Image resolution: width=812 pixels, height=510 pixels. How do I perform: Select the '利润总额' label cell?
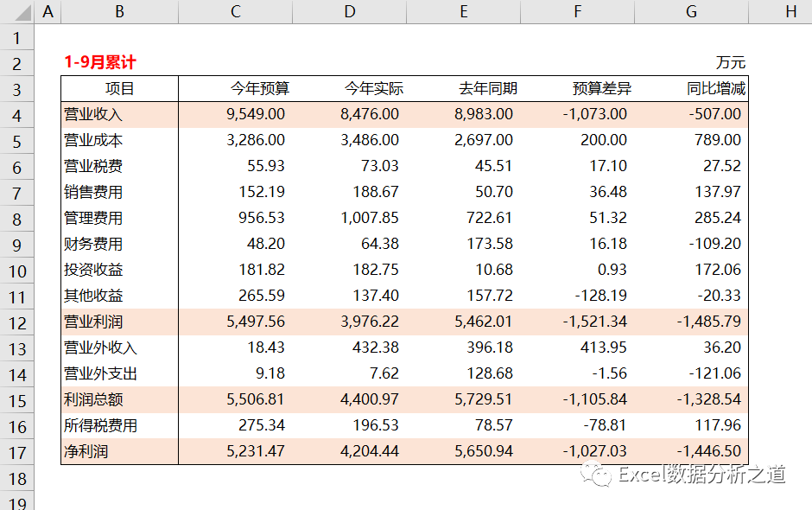coord(119,399)
